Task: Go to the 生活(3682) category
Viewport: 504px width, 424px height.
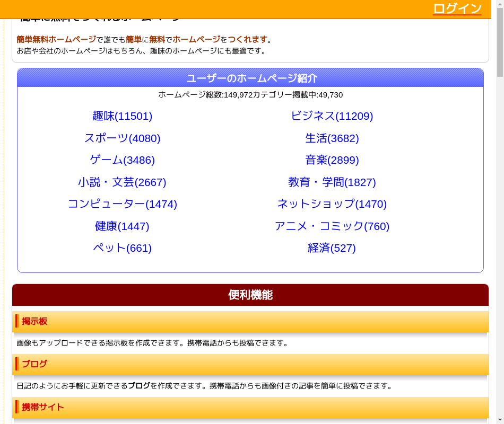Action: pos(332,138)
